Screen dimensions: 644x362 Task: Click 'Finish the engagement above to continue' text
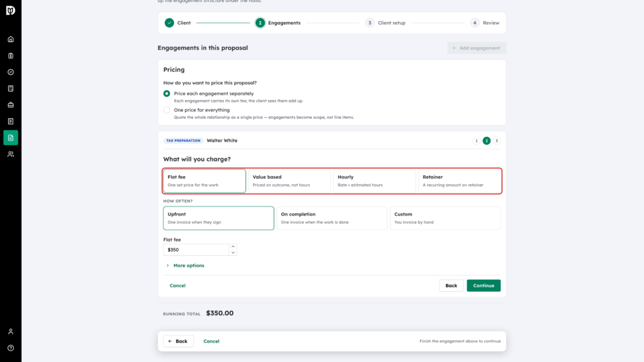pyautogui.click(x=460, y=341)
